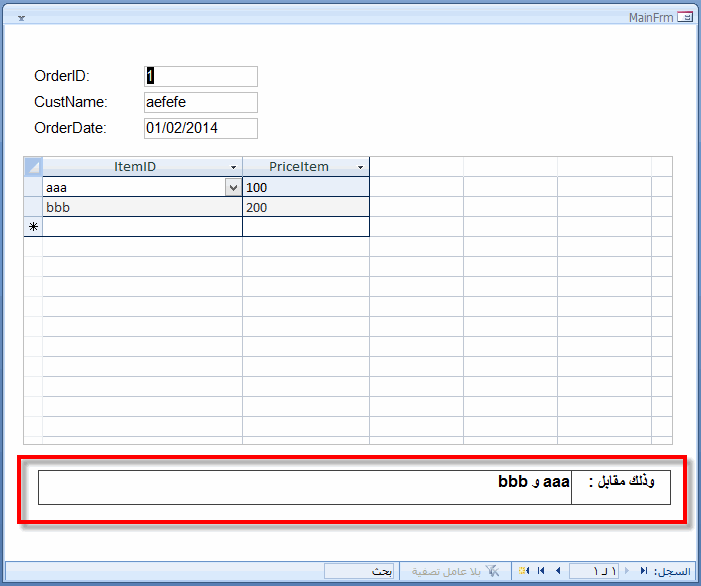Click the small close mark at title bar left
The image size is (701, 586).
(x=21, y=18)
